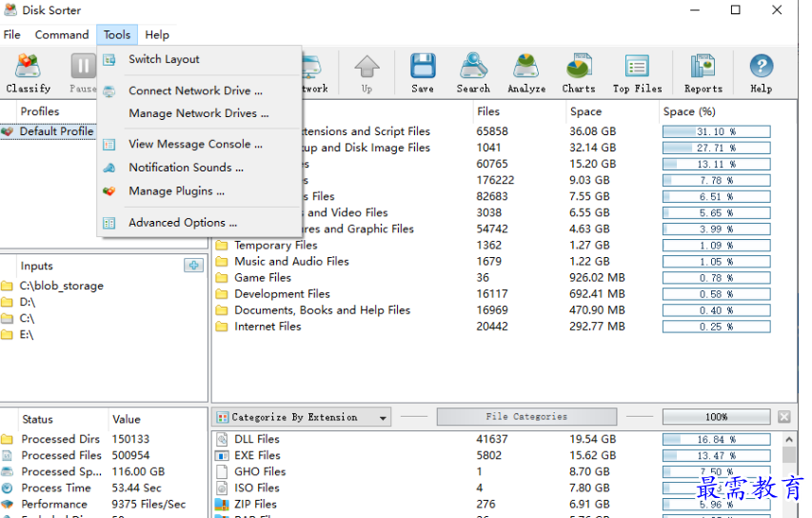
Task: Open the Help menu
Action: (x=157, y=34)
